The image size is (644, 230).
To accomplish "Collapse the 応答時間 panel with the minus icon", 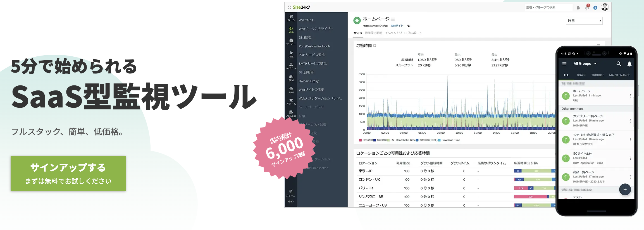I will tap(598, 45).
